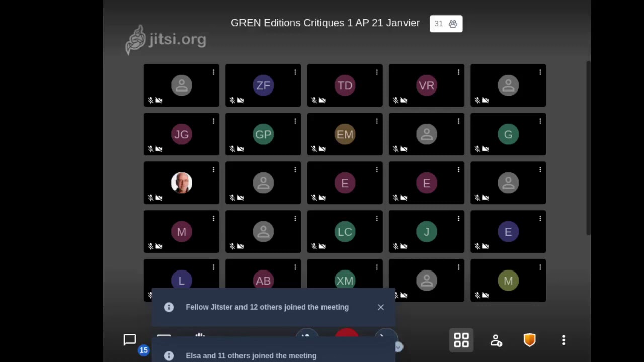The image size is (644, 362).
Task: Select the green G participant avatar
Action: coord(508,134)
